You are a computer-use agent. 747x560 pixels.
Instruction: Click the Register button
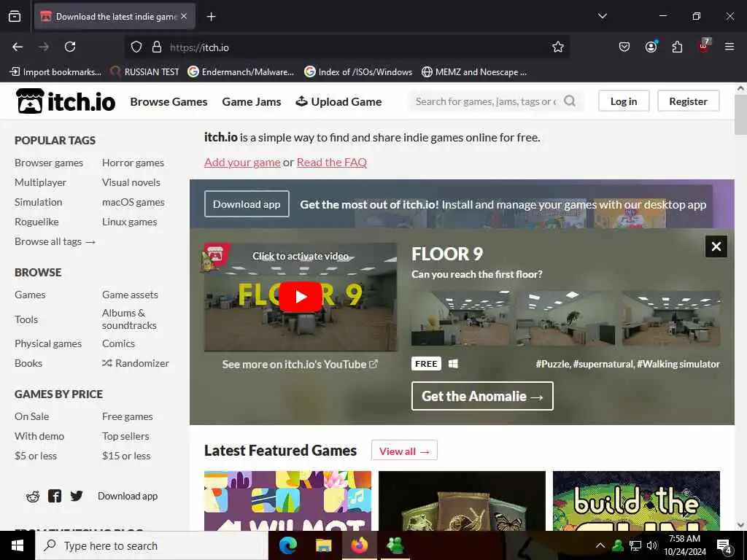click(688, 101)
